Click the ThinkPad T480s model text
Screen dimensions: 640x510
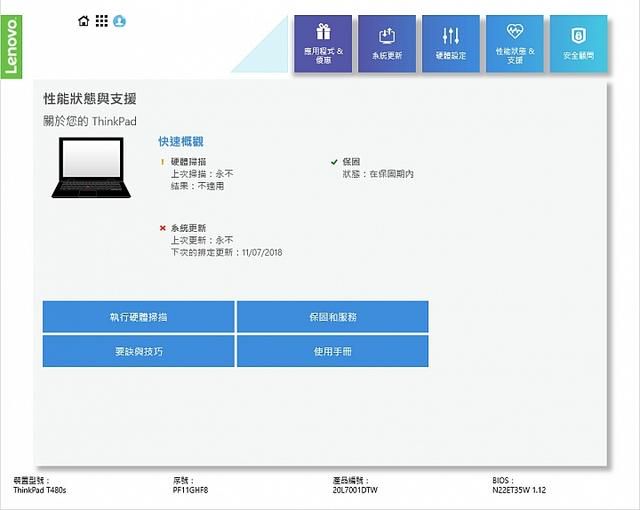40,490
